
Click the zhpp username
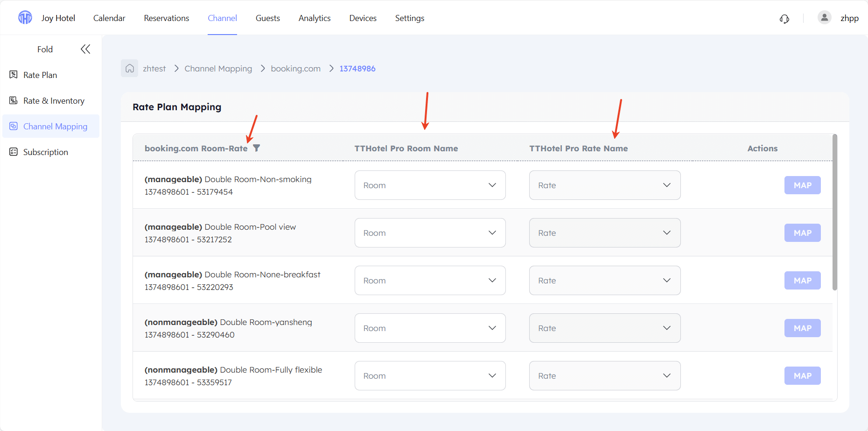[x=849, y=18]
